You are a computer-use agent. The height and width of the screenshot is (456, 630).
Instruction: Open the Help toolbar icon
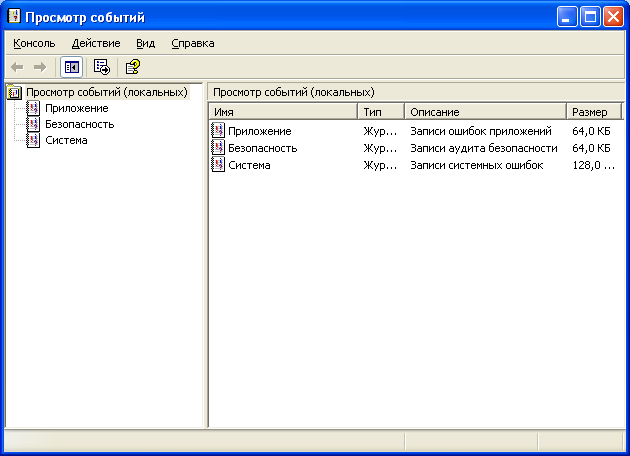coord(133,67)
